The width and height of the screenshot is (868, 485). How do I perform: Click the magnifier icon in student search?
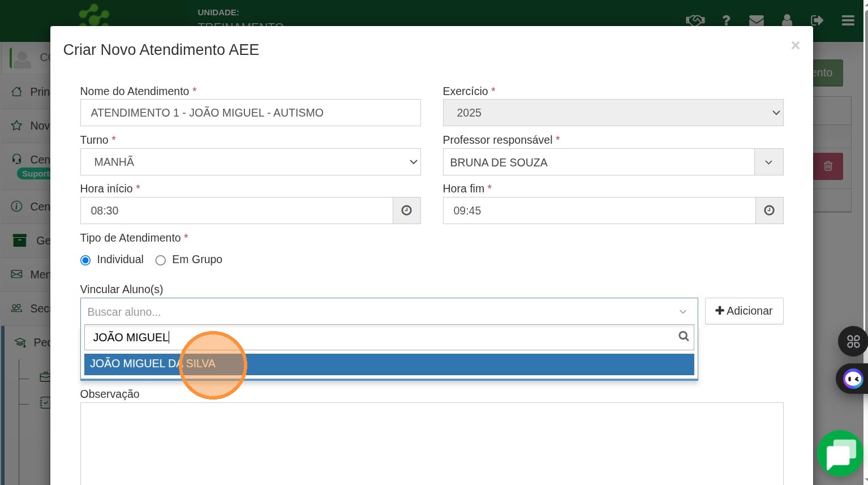point(684,336)
